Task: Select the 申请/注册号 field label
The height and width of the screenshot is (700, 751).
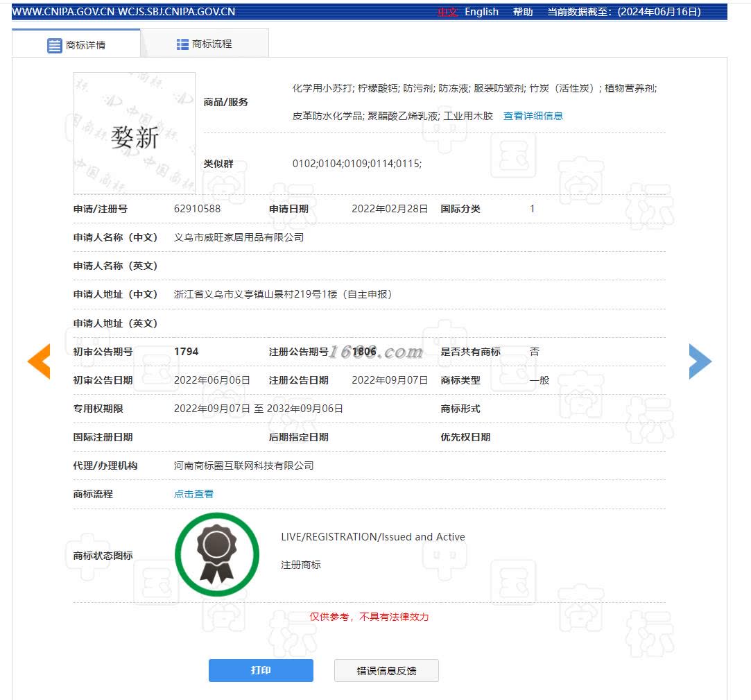Action: [101, 209]
